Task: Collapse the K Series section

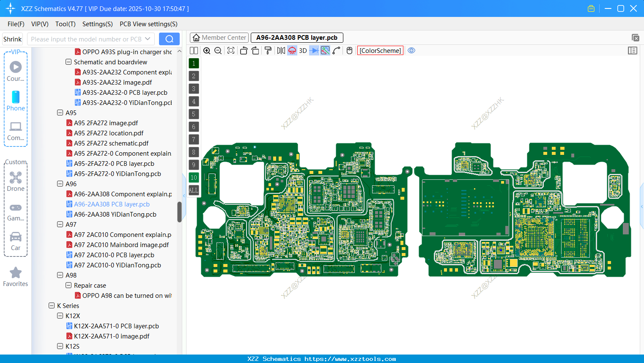Action: 52,305
